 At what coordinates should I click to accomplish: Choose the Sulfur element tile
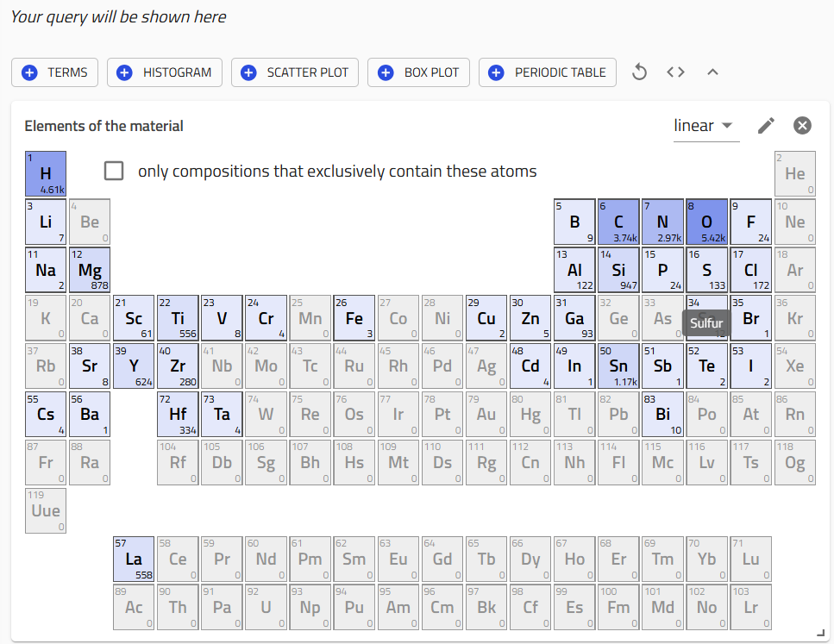click(706, 270)
